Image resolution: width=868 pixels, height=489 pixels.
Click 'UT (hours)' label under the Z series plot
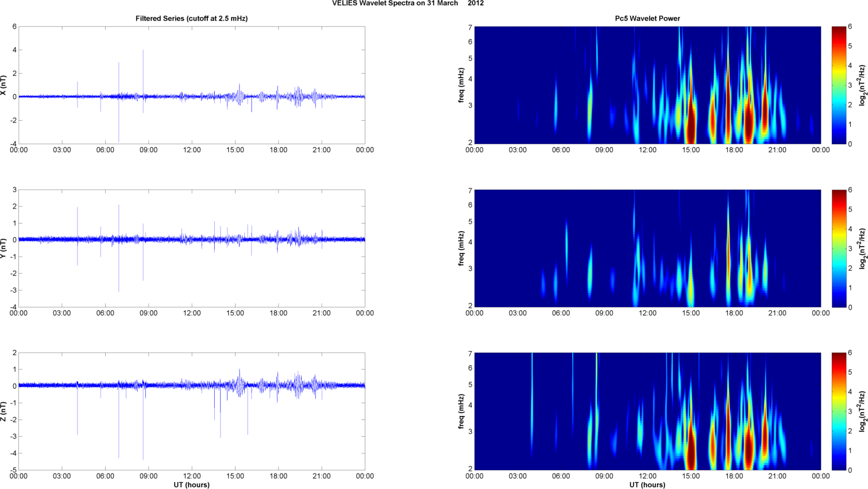192,484
